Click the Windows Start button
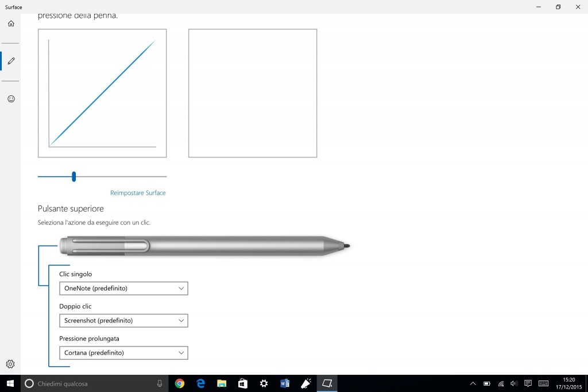 click(x=10, y=383)
